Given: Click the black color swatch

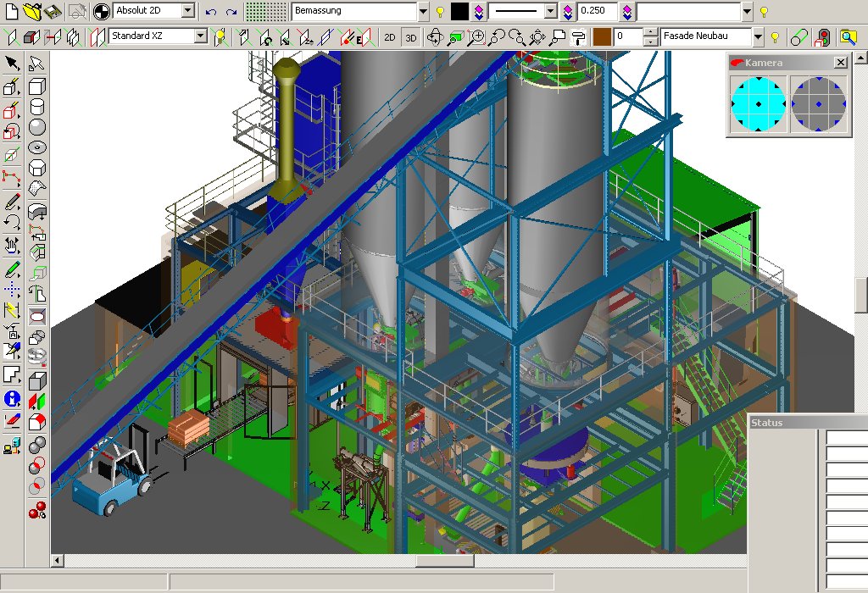Looking at the screenshot, I should (459, 12).
